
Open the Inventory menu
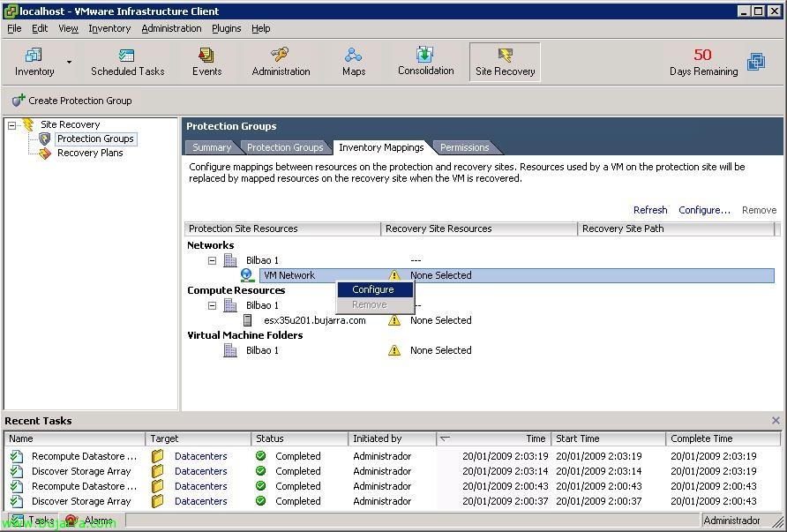point(109,28)
